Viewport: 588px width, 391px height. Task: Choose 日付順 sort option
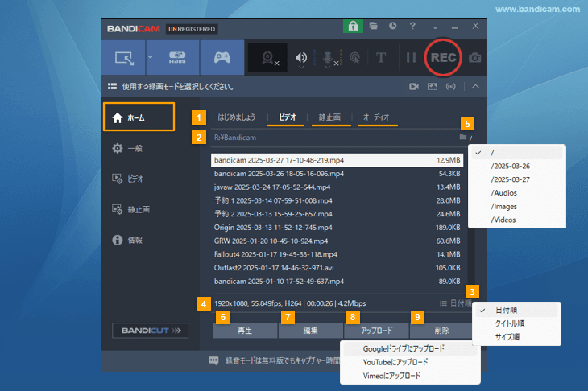pos(516,310)
